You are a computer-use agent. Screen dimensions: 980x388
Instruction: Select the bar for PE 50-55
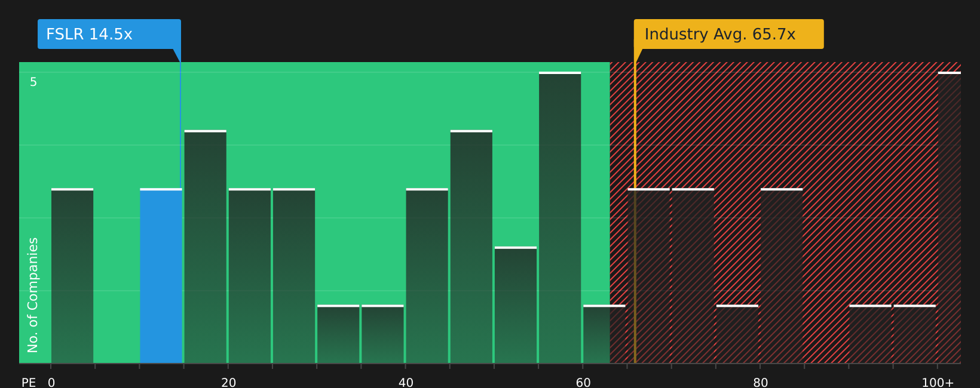coord(516,305)
